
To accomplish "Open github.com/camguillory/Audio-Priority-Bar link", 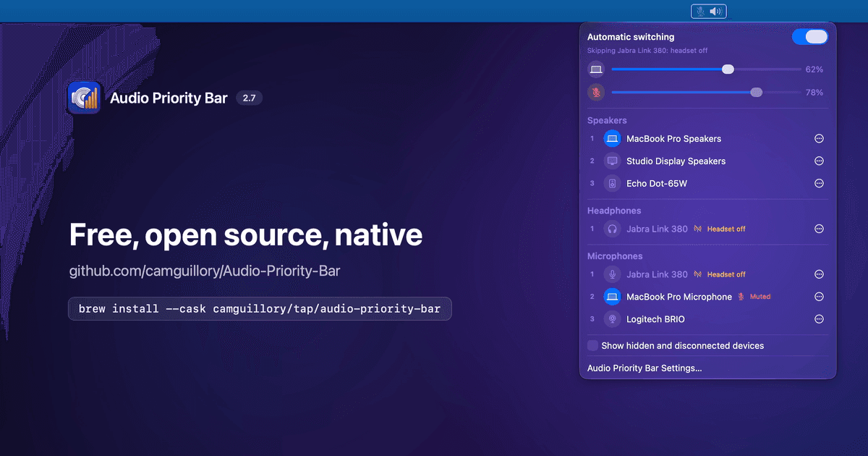I will 205,271.
